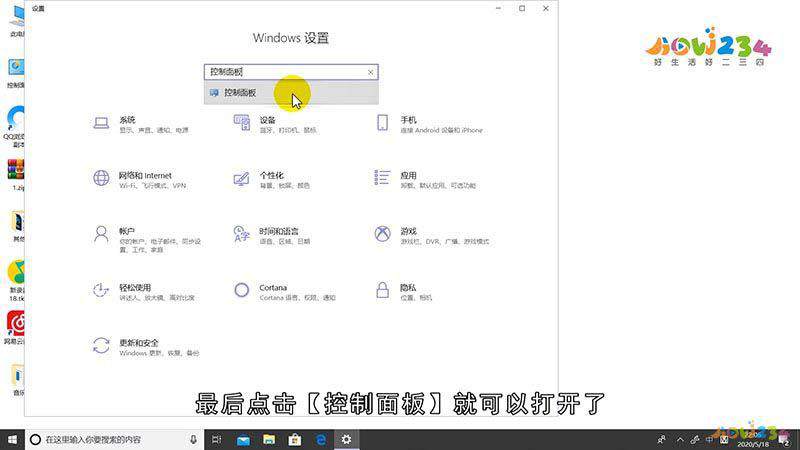Image resolution: width=800 pixels, height=450 pixels.
Task: Open Microsoft Store from the taskbar
Action: click(295, 439)
